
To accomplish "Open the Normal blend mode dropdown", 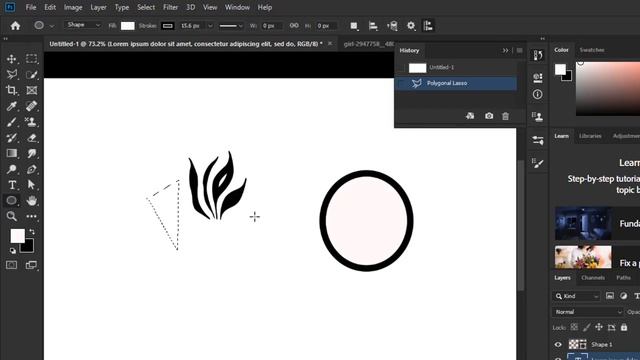I will pos(588,312).
